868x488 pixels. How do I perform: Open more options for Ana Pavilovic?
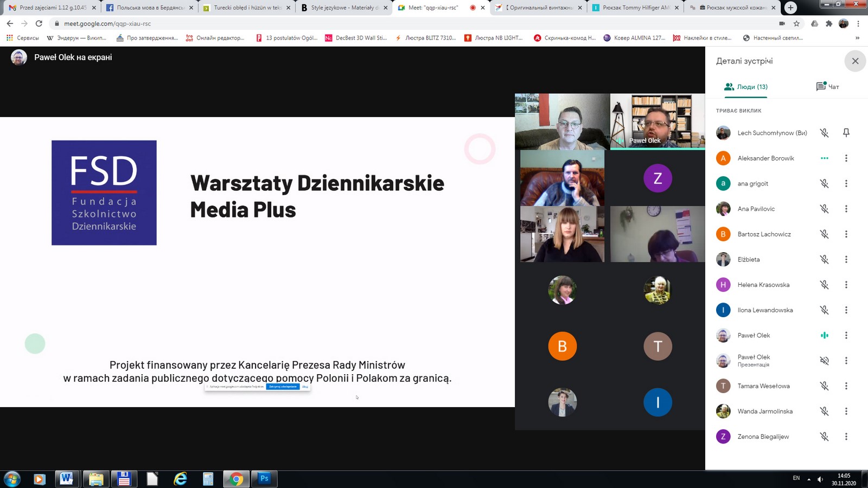click(846, 209)
